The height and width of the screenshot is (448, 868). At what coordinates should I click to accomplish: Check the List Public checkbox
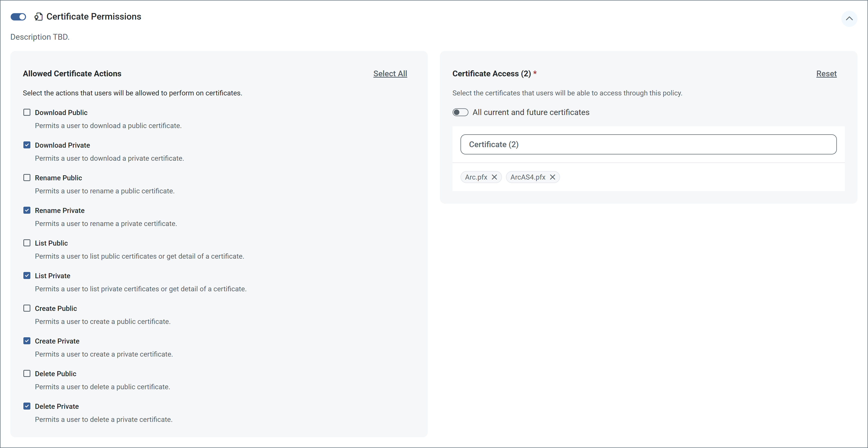tap(27, 243)
